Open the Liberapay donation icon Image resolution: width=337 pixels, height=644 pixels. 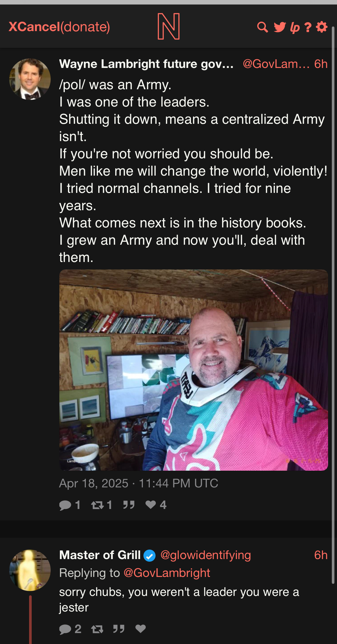pos(295,28)
